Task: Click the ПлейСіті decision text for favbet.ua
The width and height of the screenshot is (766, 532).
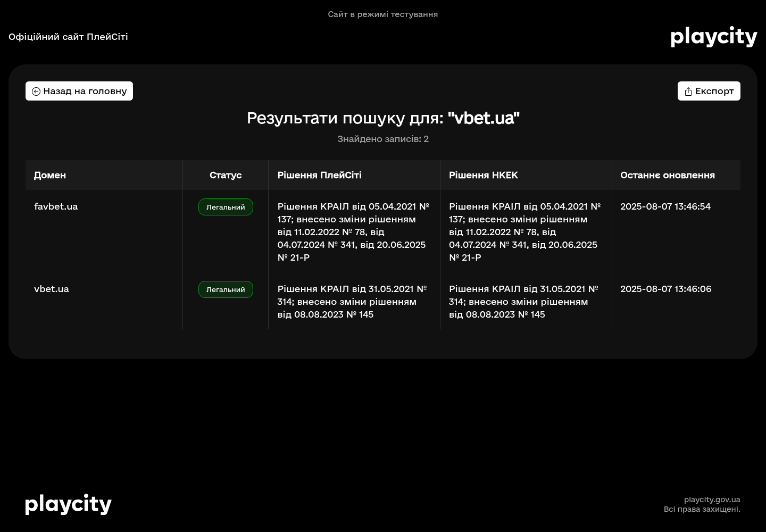Action: click(353, 232)
